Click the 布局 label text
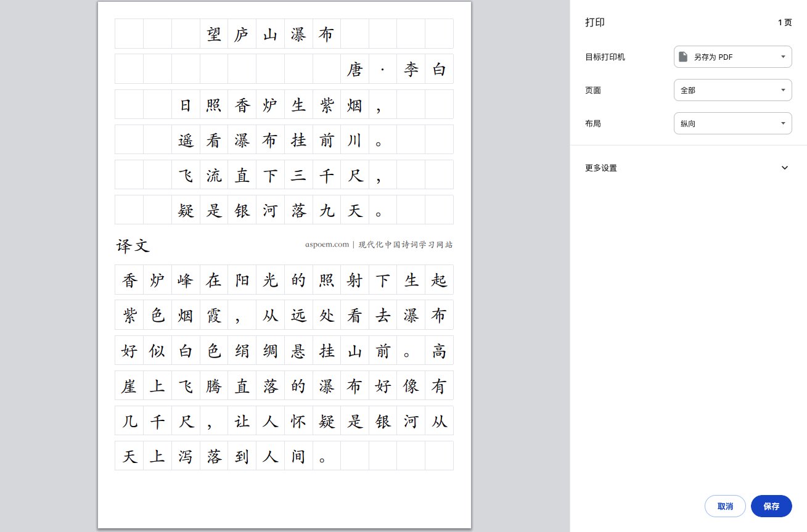Screen dimensions: 807x532 [x=593, y=123]
